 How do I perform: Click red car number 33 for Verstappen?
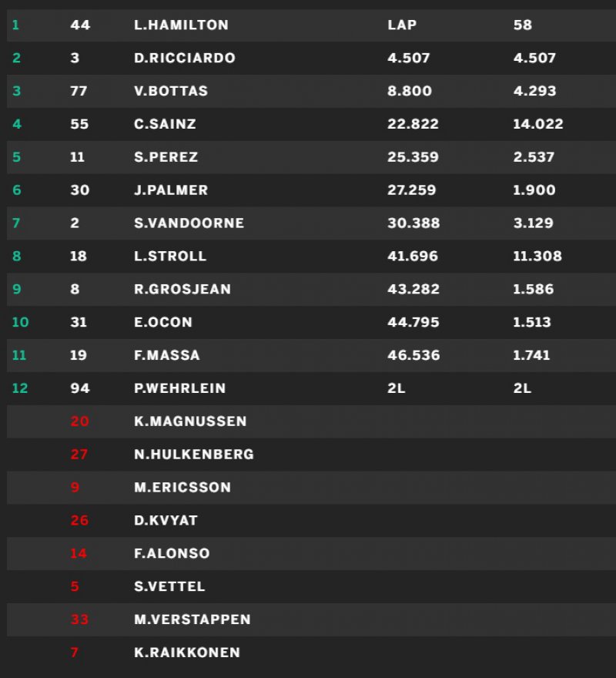(x=80, y=619)
